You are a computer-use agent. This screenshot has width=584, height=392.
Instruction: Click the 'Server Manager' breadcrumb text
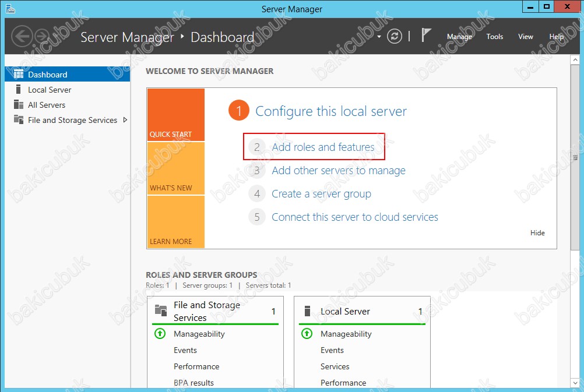[x=127, y=37]
